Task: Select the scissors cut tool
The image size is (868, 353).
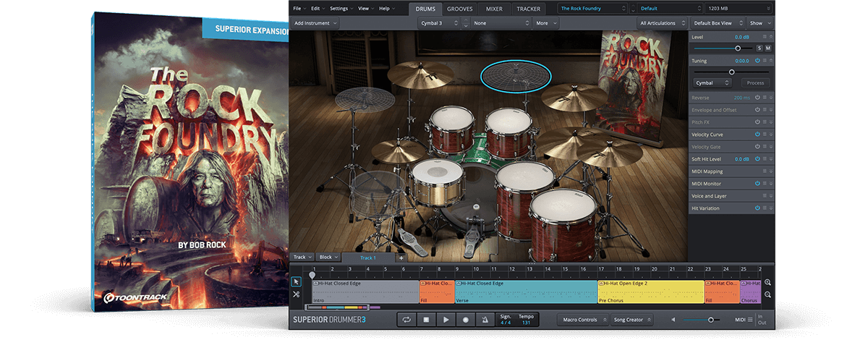Action: pyautogui.click(x=297, y=294)
